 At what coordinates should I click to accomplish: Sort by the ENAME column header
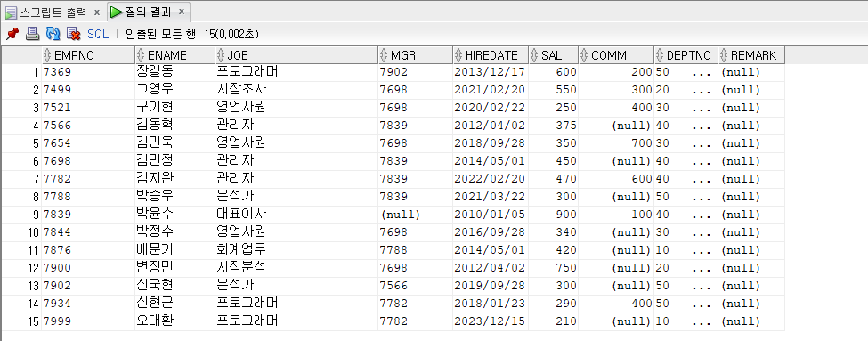click(x=174, y=55)
